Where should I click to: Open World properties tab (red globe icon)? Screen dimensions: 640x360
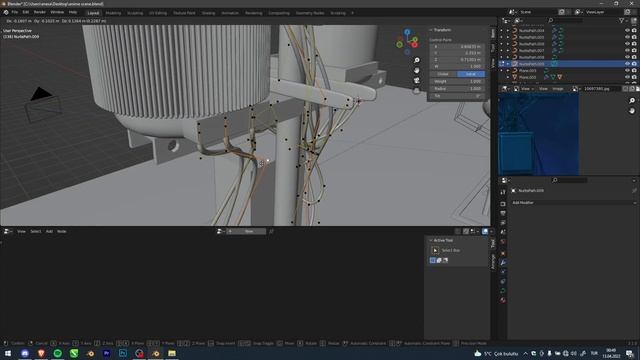pyautogui.click(x=503, y=241)
